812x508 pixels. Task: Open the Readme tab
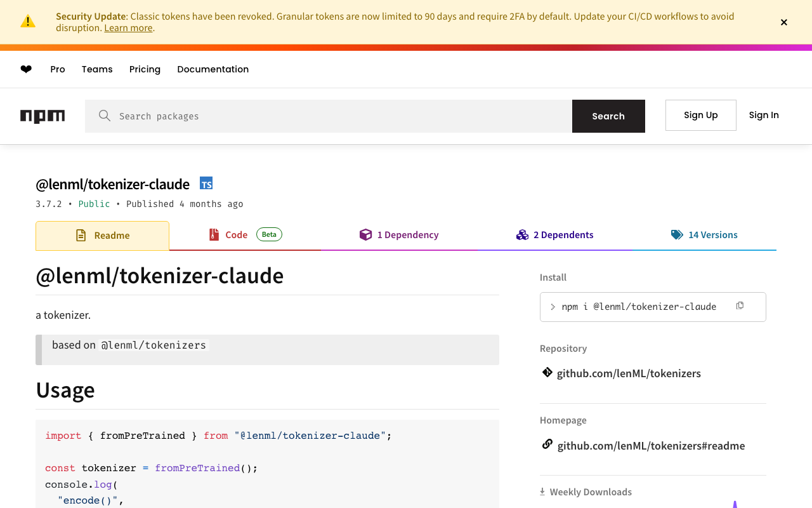pyautogui.click(x=103, y=236)
